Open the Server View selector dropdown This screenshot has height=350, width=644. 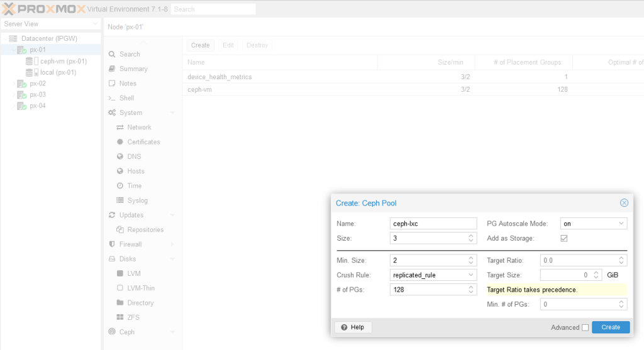pos(94,24)
